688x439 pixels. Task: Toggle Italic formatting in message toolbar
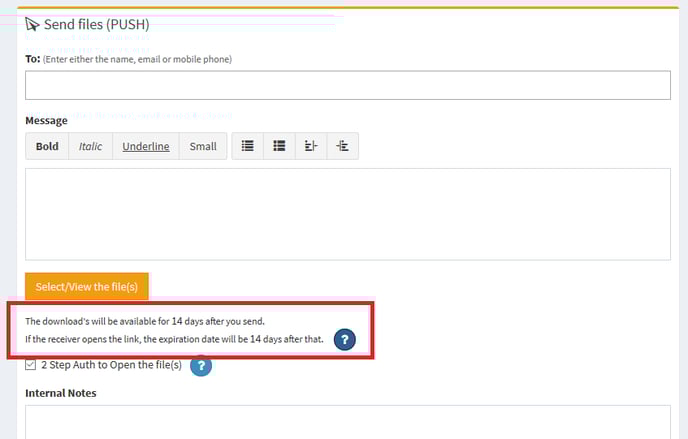tap(90, 146)
